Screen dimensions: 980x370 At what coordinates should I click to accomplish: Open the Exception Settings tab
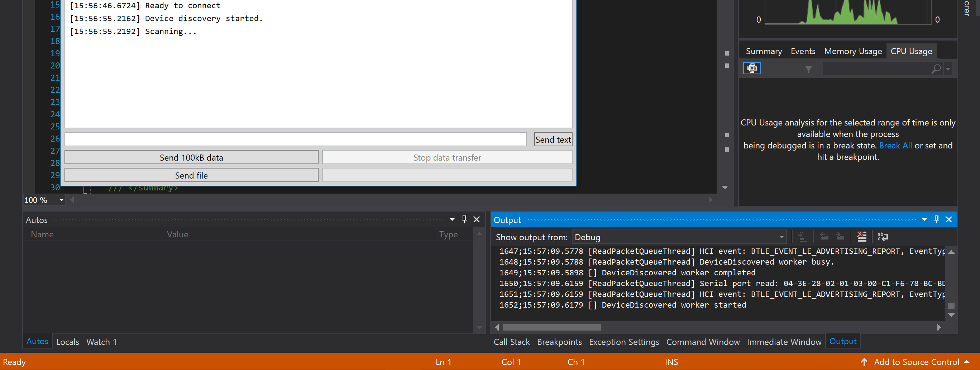tap(624, 342)
